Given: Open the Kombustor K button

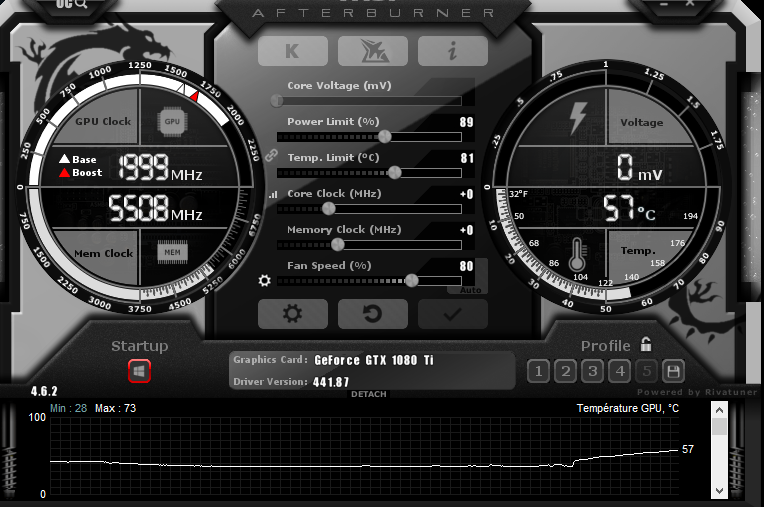Looking at the screenshot, I should (x=292, y=51).
